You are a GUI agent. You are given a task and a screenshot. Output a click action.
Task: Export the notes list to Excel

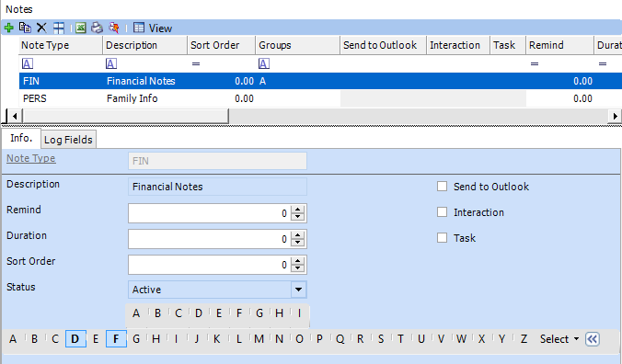pos(81,28)
